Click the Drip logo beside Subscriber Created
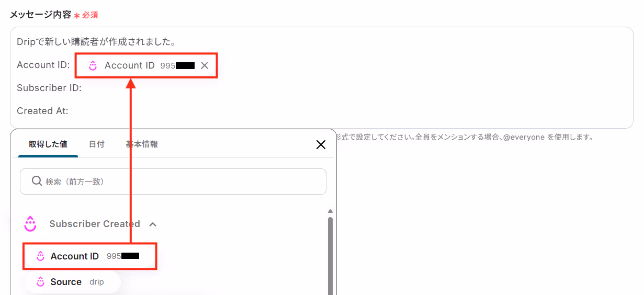This screenshot has height=295, width=644. pos(30,223)
